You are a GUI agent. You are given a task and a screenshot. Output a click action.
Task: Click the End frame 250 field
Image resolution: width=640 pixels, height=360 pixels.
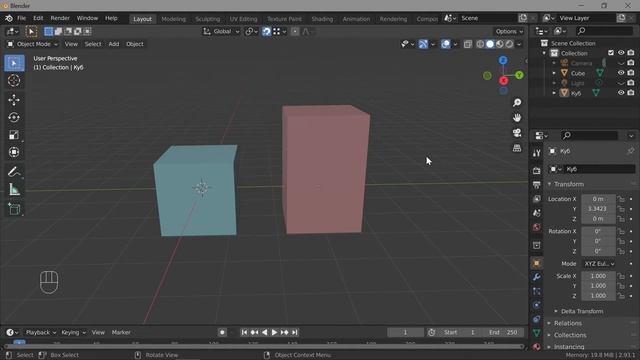click(x=503, y=333)
